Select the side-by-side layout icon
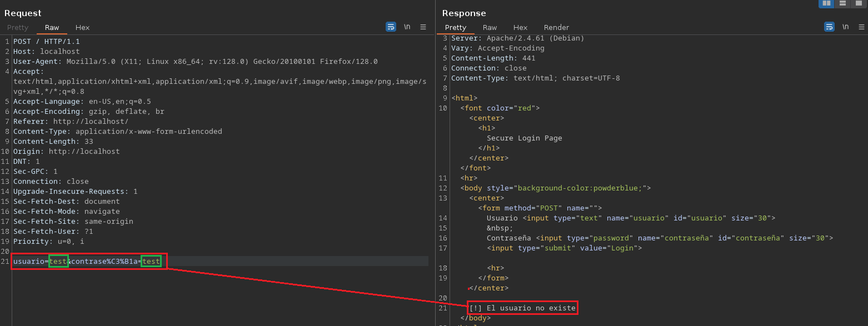 point(826,3)
